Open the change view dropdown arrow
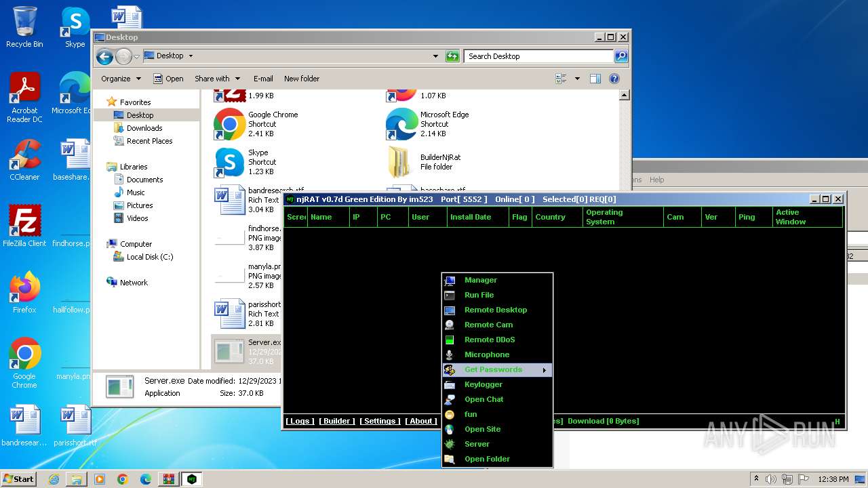The height and width of the screenshot is (488, 868). tap(577, 79)
